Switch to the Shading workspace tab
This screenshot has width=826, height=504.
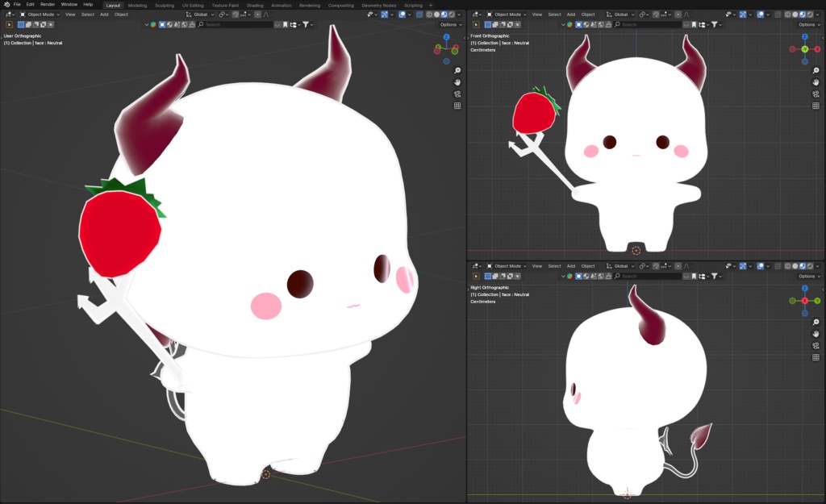pos(254,4)
